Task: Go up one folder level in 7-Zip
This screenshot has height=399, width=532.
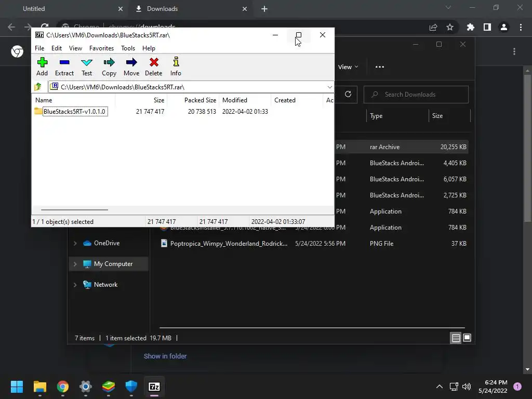Action: (x=38, y=87)
